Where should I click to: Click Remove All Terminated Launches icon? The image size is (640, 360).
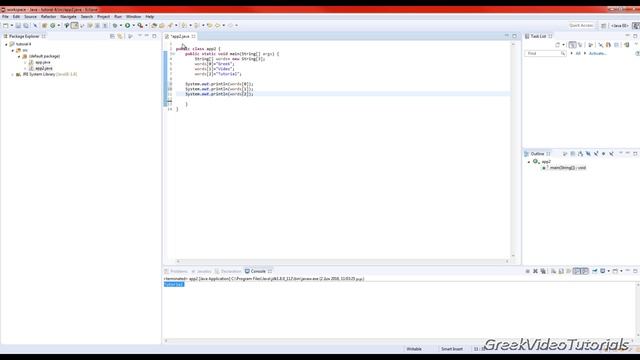click(x=543, y=271)
